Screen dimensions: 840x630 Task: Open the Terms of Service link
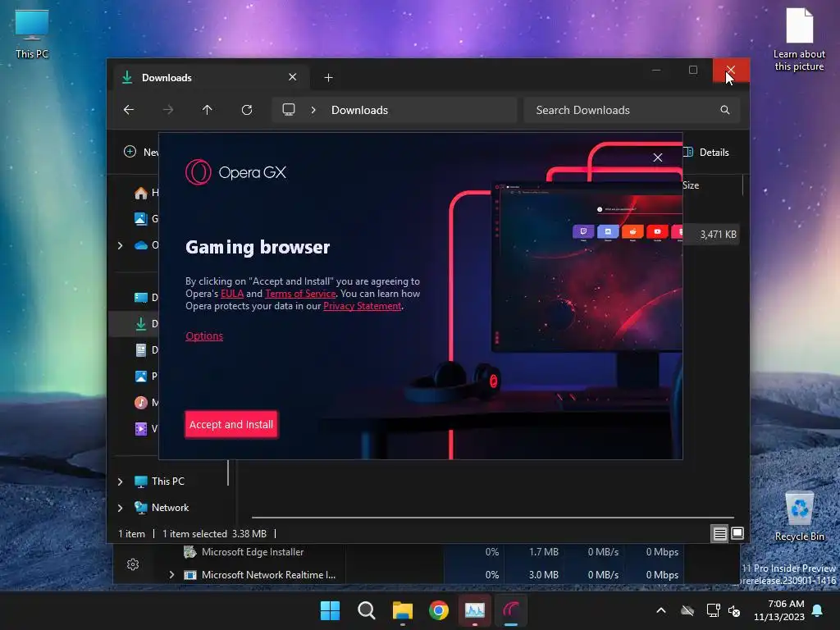coord(300,294)
